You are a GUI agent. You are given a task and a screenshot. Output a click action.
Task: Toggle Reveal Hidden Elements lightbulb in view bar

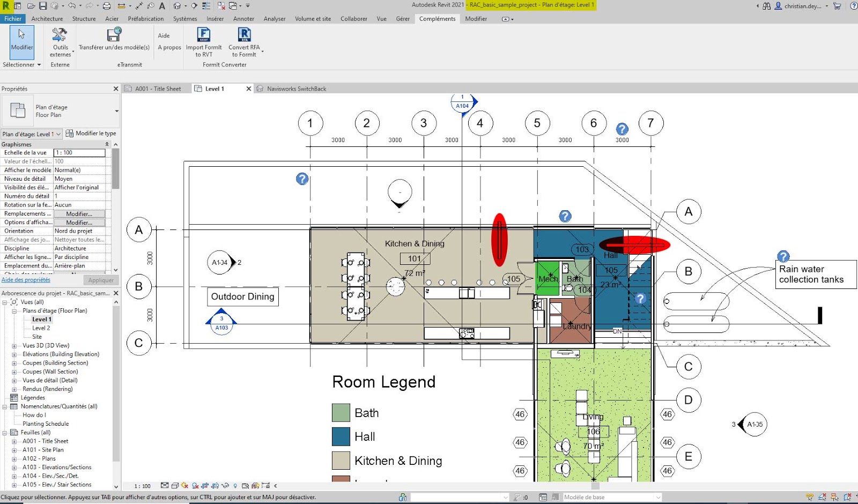235,486
